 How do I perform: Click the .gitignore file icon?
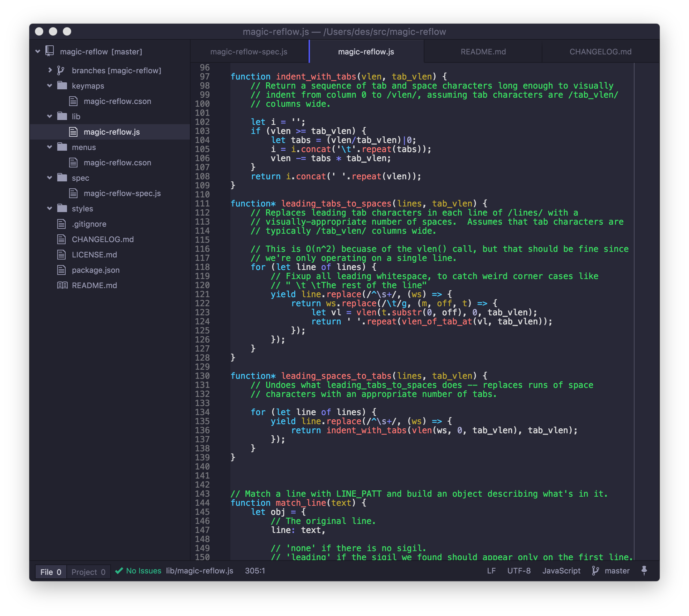point(61,224)
